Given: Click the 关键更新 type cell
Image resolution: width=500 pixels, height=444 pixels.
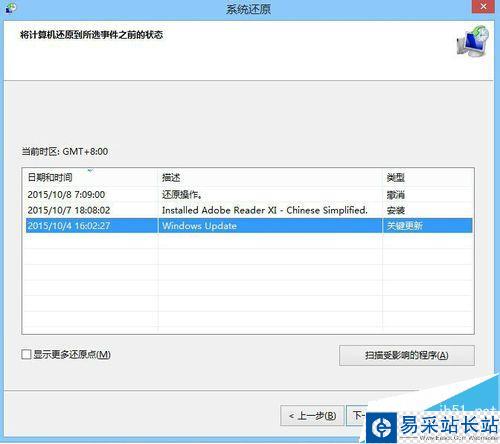Looking at the screenshot, I should [x=405, y=226].
